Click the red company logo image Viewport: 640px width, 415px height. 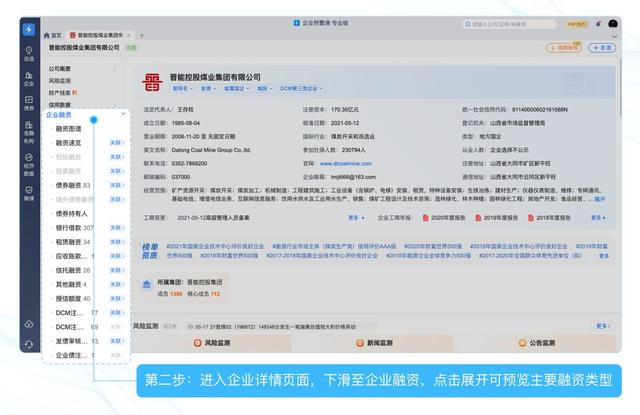(152, 82)
